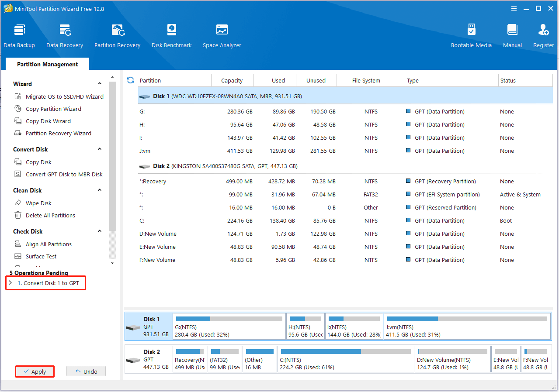Screen dimensions: 559x392
Task: Collapse the Wizard section
Action: (x=100, y=84)
